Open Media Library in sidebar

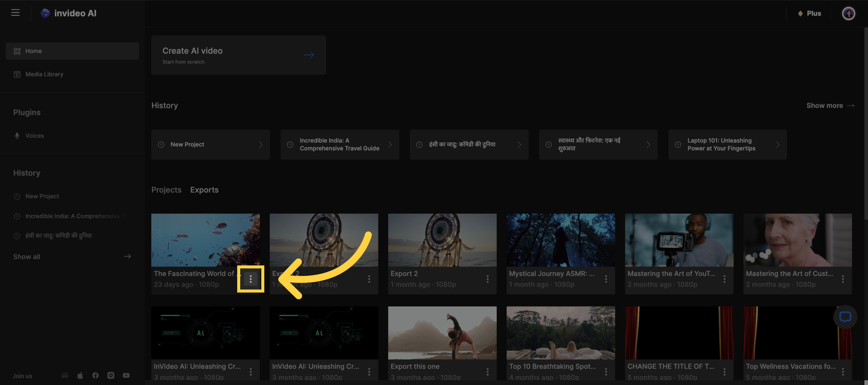click(44, 74)
